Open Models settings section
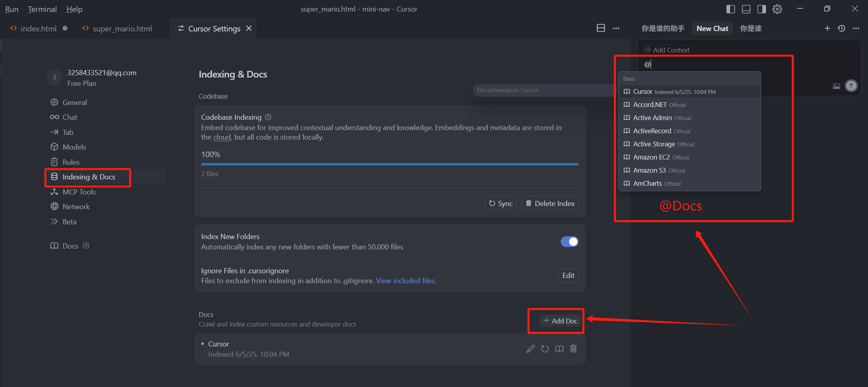The image size is (868, 387). (x=74, y=147)
